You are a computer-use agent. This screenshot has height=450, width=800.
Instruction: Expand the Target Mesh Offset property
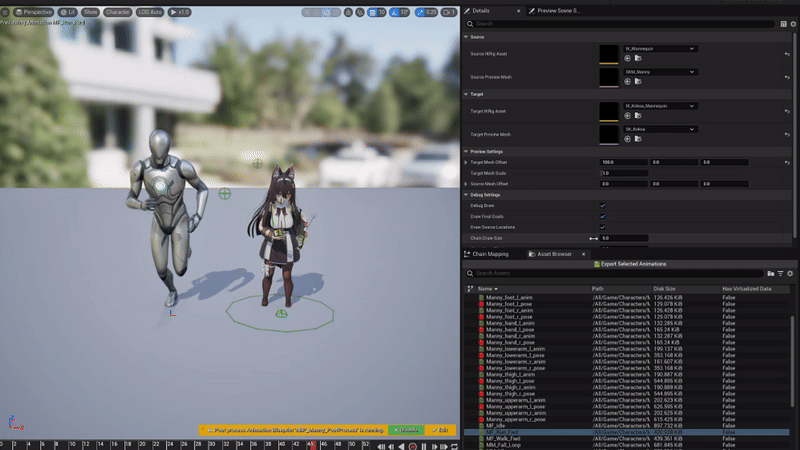[x=466, y=162]
